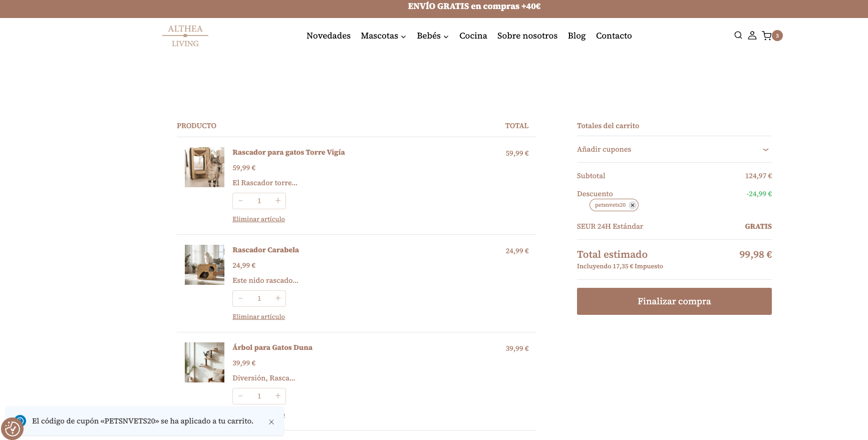Click Eliminar artículo for Rascador Carabela
868x440 pixels.
point(258,317)
